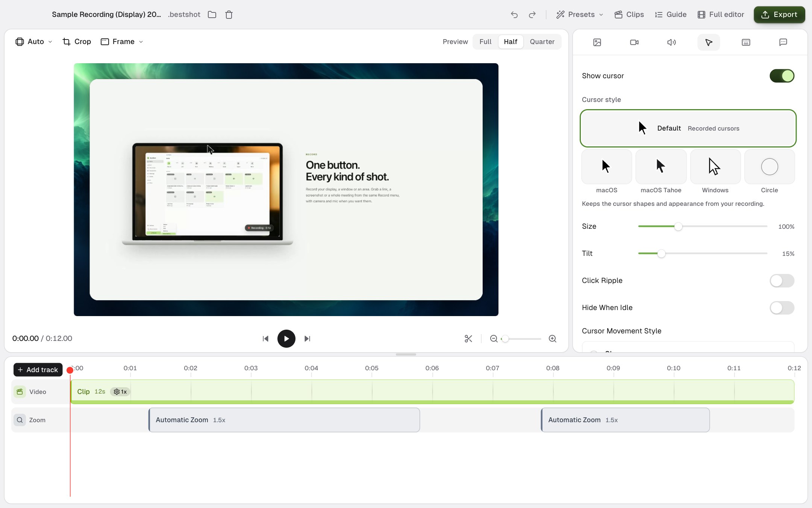Click the Add track button

click(x=38, y=370)
